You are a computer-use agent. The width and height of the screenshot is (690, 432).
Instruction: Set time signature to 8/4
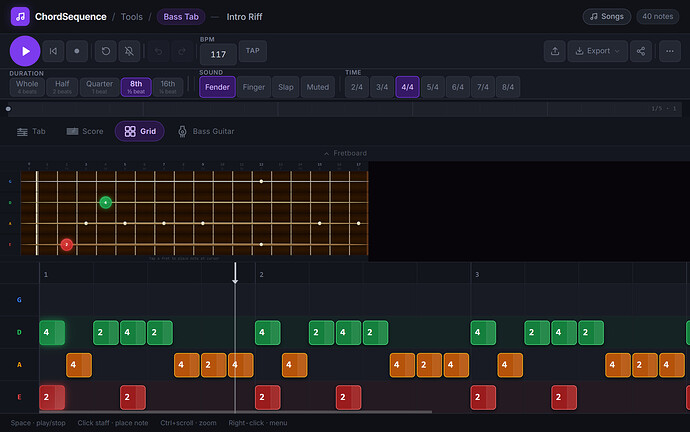tap(508, 87)
